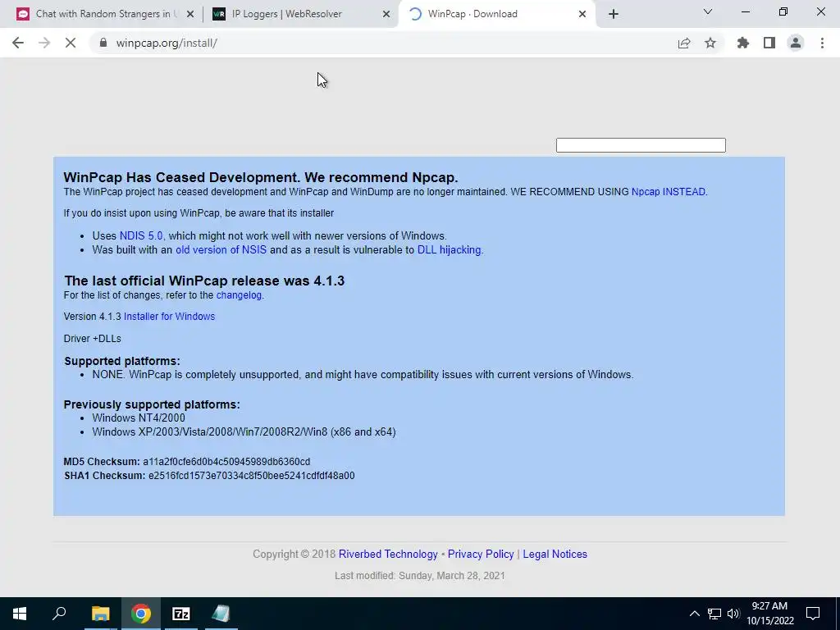Select the WinPcap Download tab

pos(495,14)
